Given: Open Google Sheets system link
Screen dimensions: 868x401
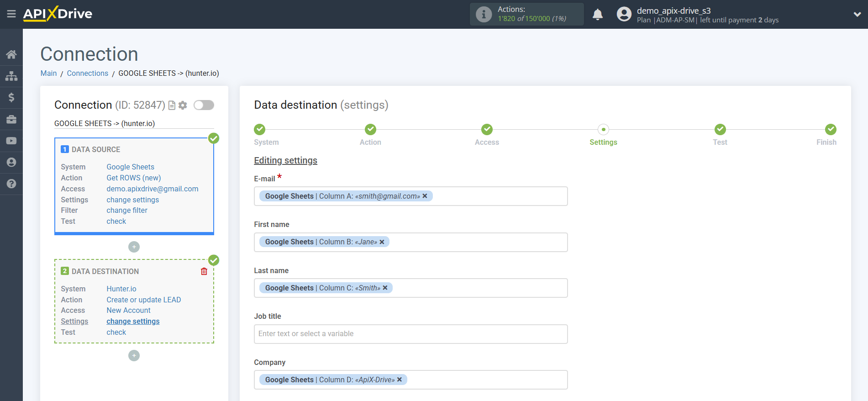Looking at the screenshot, I should (x=131, y=167).
